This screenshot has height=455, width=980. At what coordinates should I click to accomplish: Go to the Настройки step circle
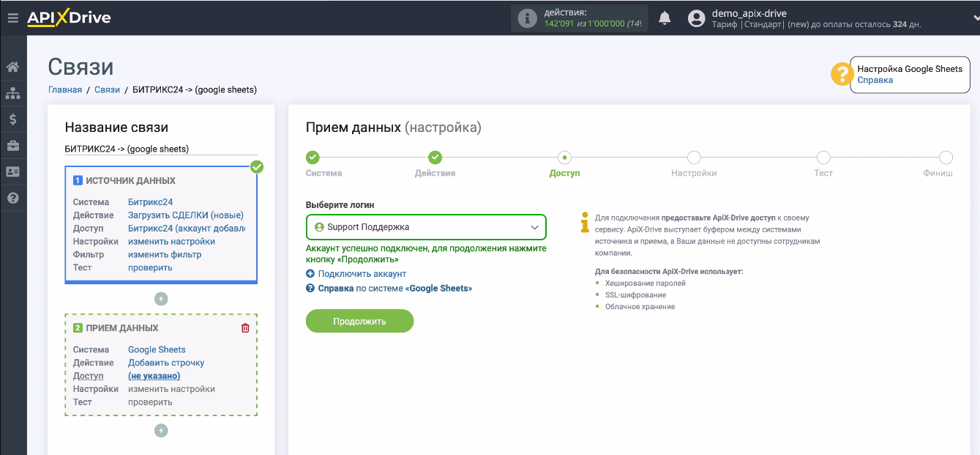694,158
